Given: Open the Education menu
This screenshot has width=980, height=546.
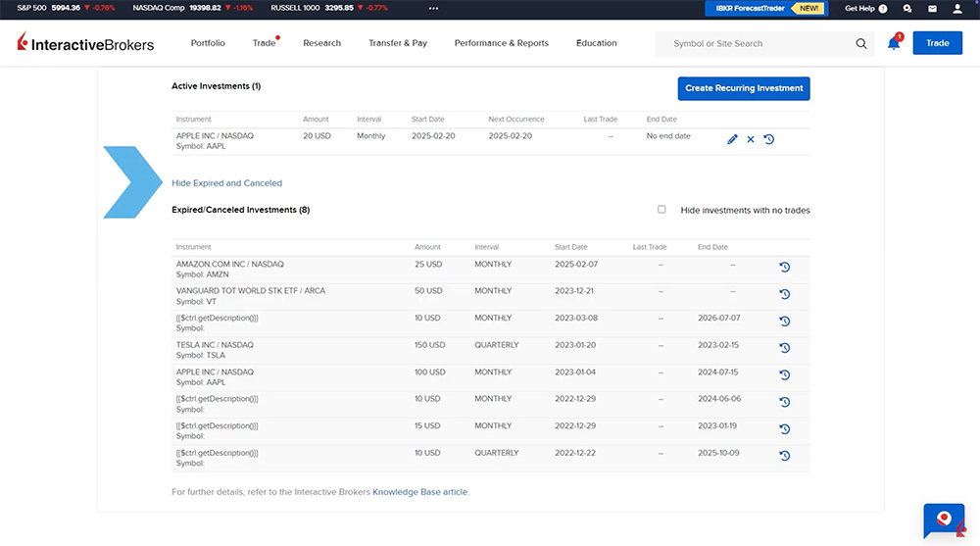Looking at the screenshot, I should click(596, 43).
